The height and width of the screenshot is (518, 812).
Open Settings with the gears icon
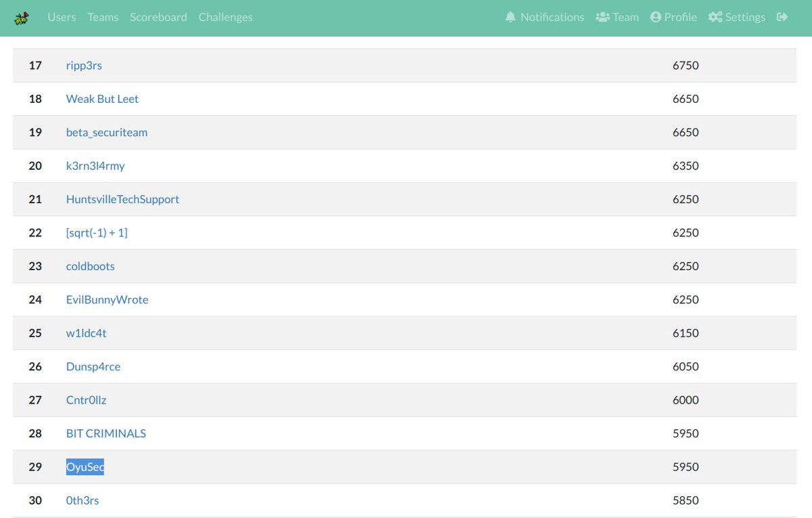pos(737,17)
